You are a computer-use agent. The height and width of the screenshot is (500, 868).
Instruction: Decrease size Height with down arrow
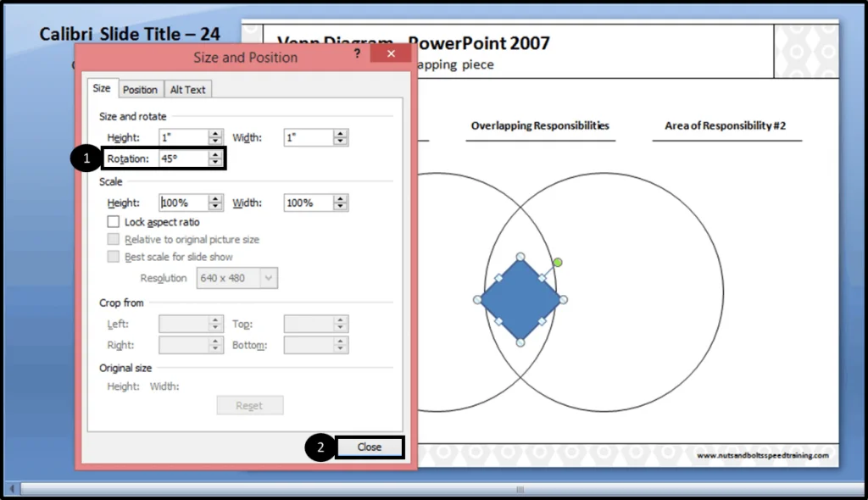point(215,142)
